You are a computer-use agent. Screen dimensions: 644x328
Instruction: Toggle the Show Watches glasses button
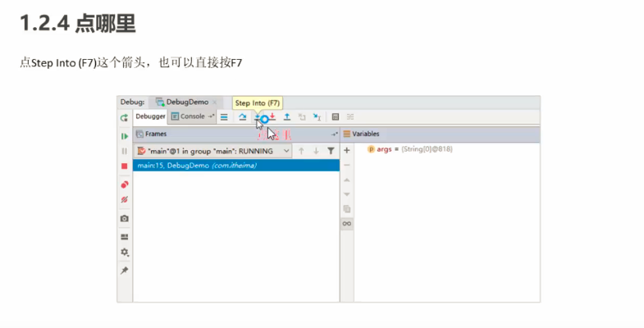pyautogui.click(x=347, y=224)
